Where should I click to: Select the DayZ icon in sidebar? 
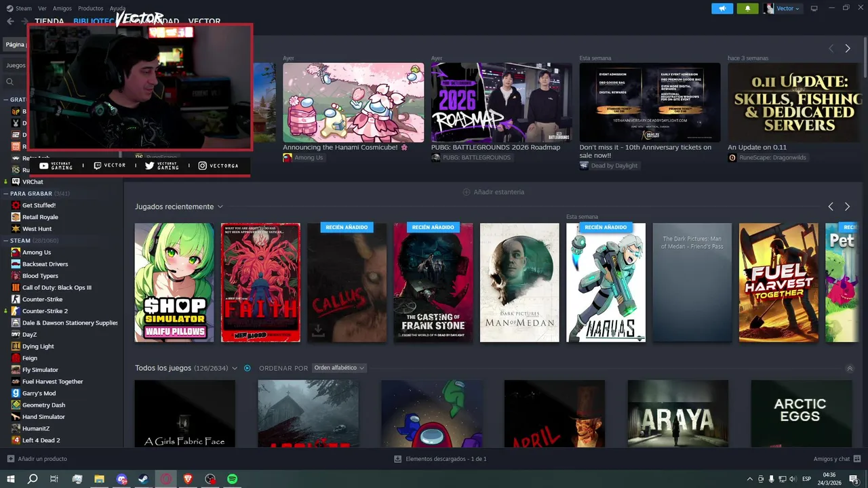pyautogui.click(x=16, y=334)
